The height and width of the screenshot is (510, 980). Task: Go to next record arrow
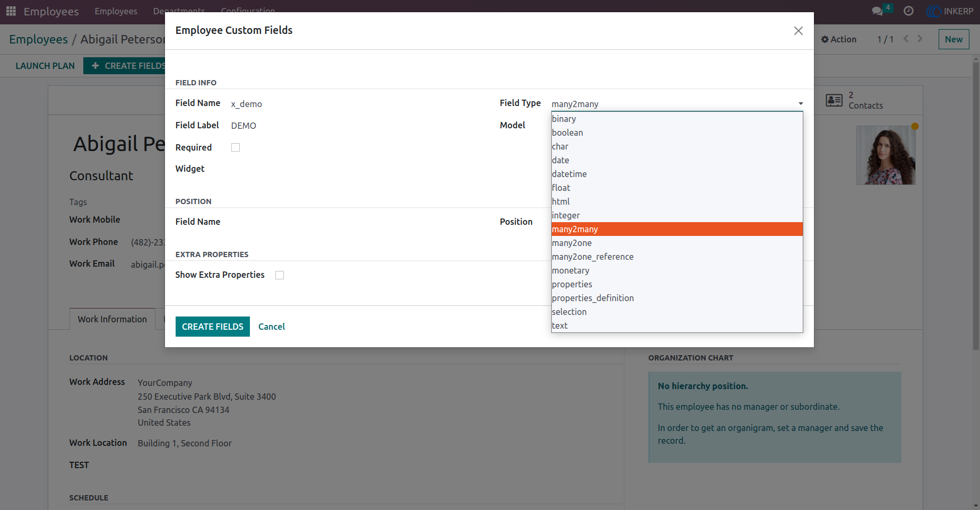pos(920,39)
